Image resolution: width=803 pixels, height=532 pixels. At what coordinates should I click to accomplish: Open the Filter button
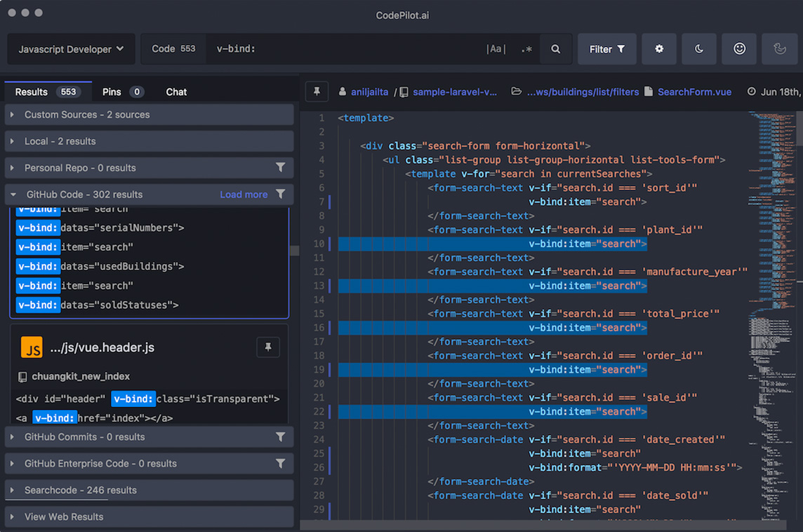[607, 49]
